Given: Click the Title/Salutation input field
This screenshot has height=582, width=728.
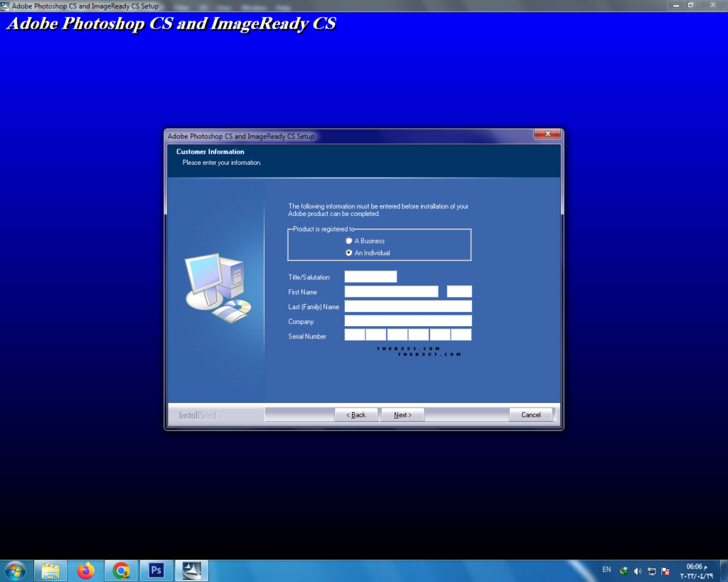Looking at the screenshot, I should coord(370,276).
